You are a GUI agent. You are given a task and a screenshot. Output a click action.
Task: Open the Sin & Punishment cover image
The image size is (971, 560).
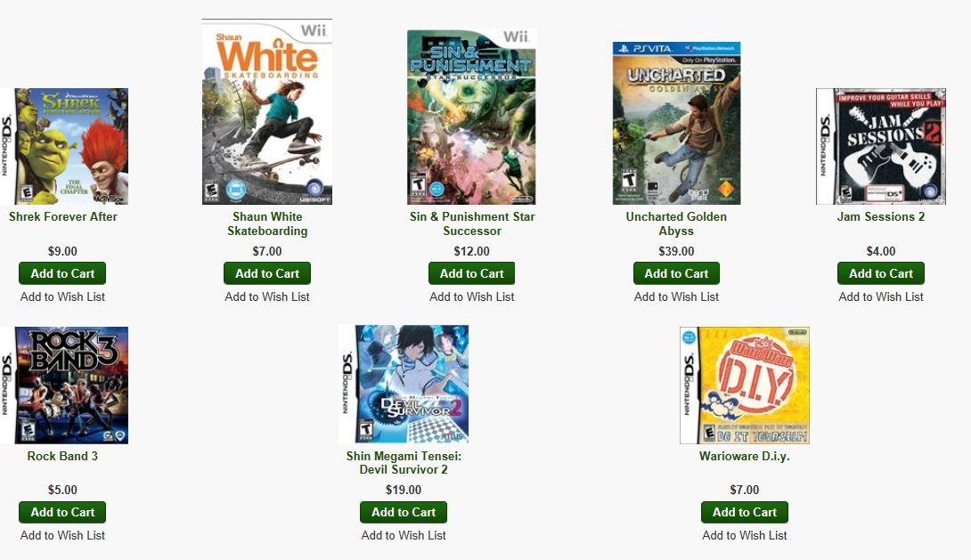point(471,117)
